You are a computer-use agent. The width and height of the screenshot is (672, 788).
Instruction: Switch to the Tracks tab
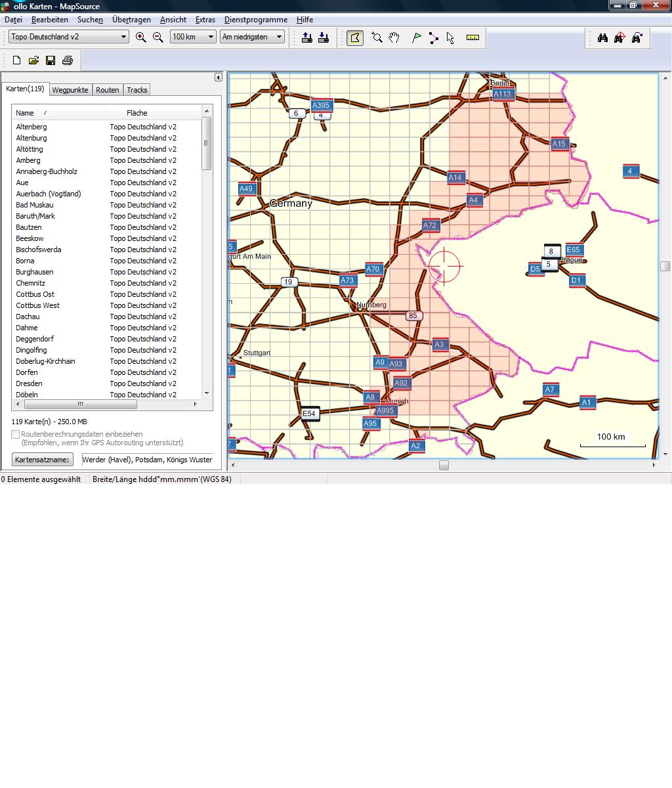pos(137,90)
